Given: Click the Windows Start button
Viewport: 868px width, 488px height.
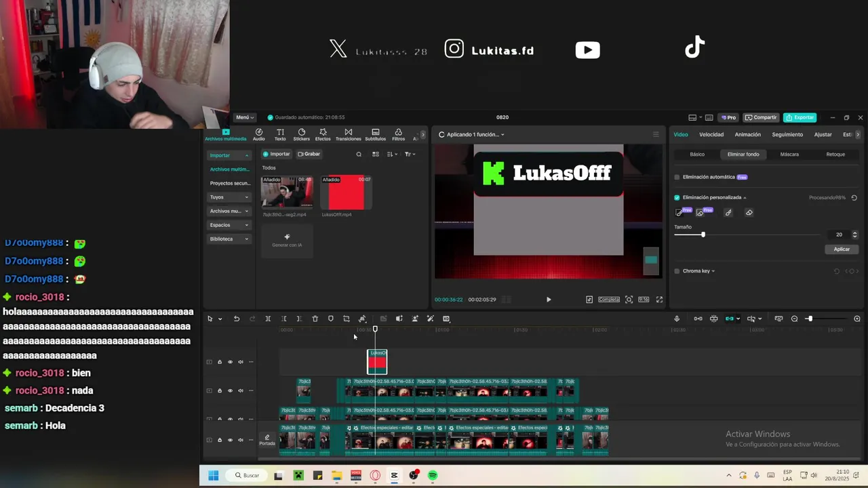Looking at the screenshot, I should pos(213,476).
